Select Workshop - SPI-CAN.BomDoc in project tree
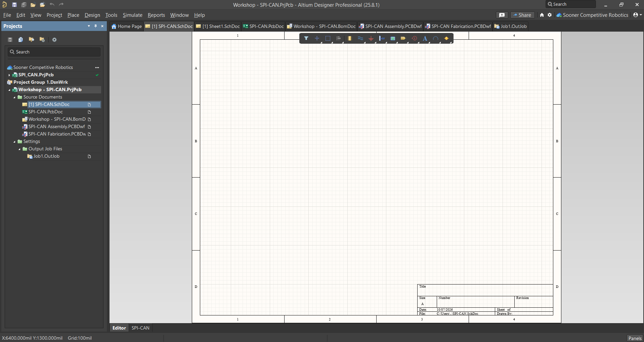The height and width of the screenshot is (342, 644). pos(57,119)
